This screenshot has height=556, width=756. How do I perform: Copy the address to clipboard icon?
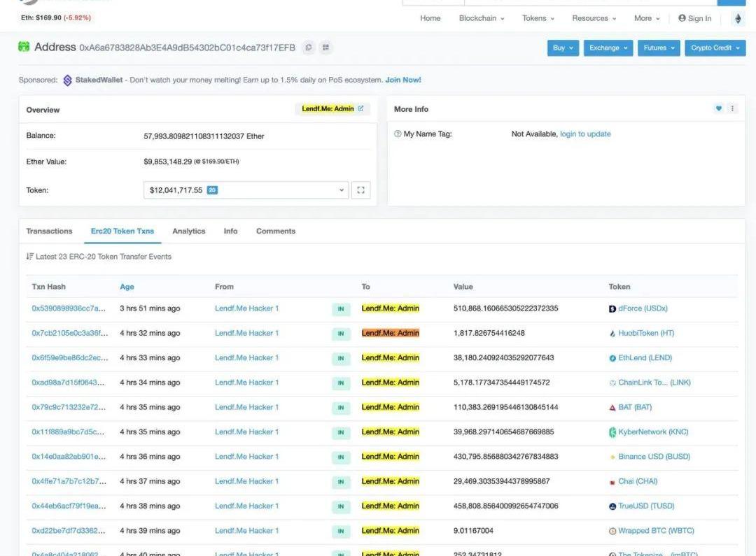[x=309, y=48]
